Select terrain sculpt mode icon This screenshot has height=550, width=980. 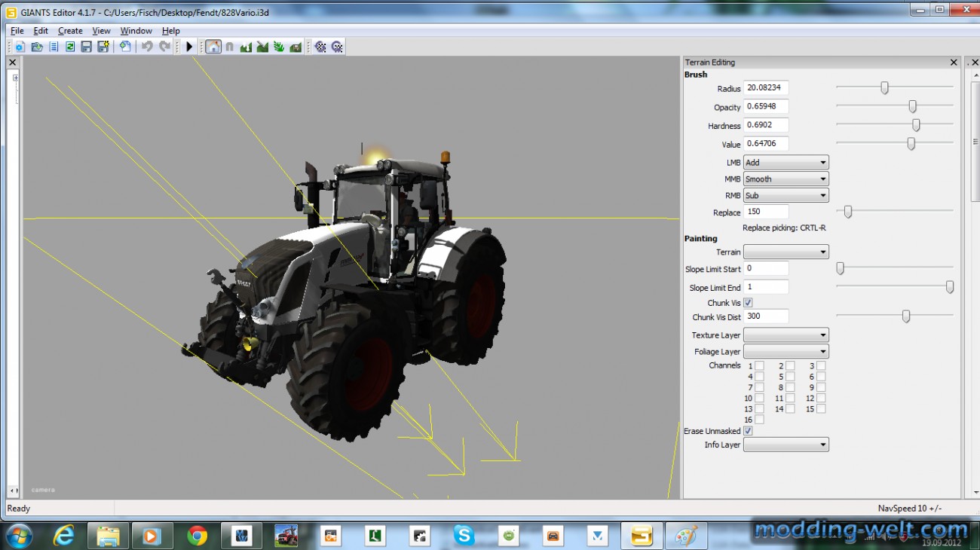click(x=246, y=47)
